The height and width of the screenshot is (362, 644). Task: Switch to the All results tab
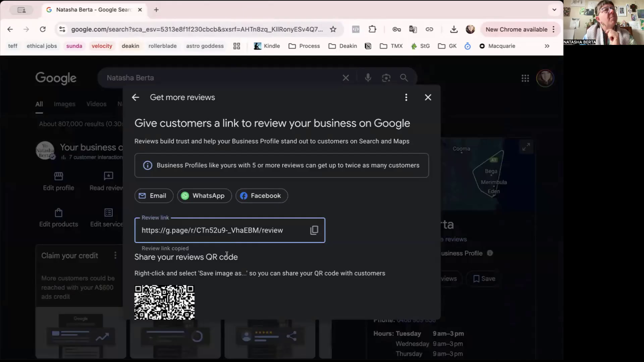[39, 104]
